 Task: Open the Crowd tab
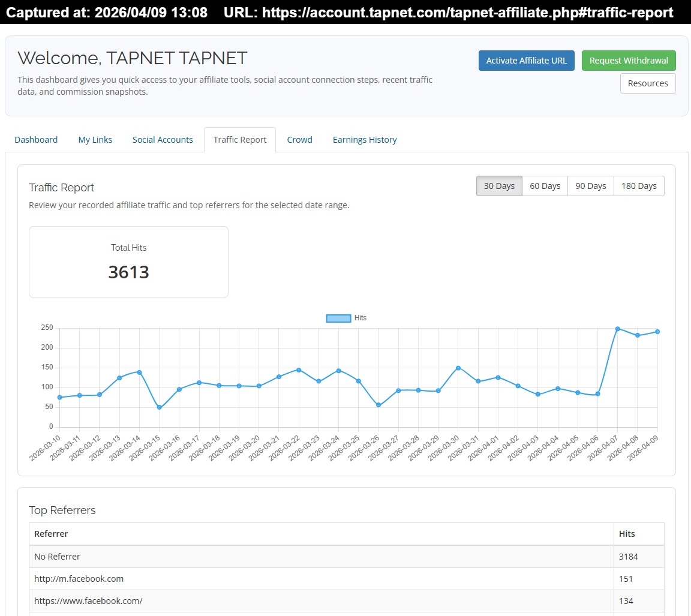[x=299, y=140]
